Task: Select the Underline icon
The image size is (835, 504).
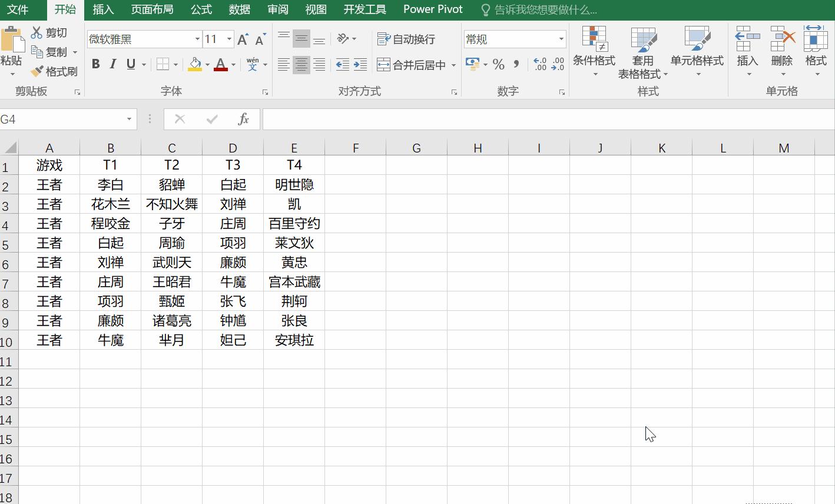Action: pyautogui.click(x=130, y=64)
